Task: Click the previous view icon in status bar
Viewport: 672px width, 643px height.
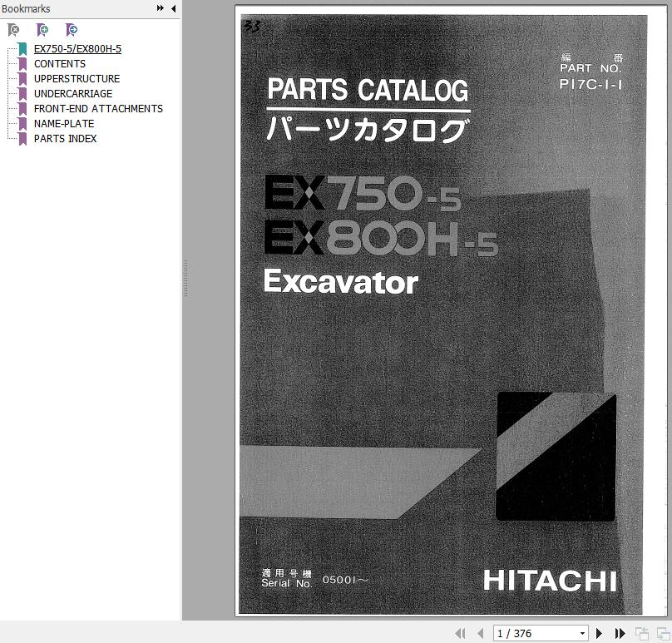Action: pyautogui.click(x=642, y=633)
